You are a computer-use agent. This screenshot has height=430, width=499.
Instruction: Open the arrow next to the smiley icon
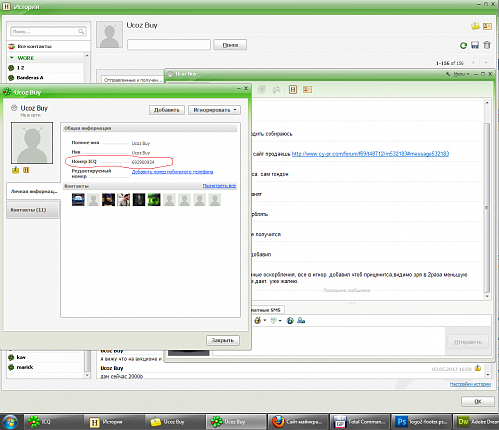[x=265, y=321]
